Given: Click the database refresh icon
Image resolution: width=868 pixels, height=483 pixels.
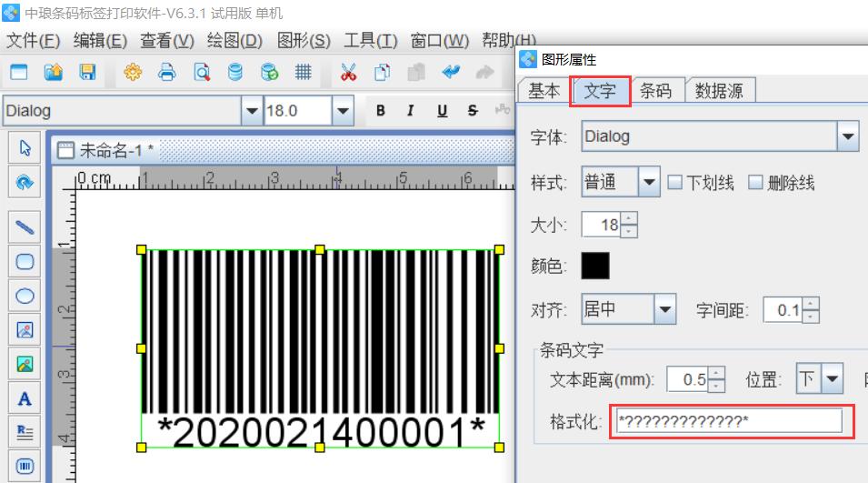Looking at the screenshot, I should pyautogui.click(x=270, y=72).
